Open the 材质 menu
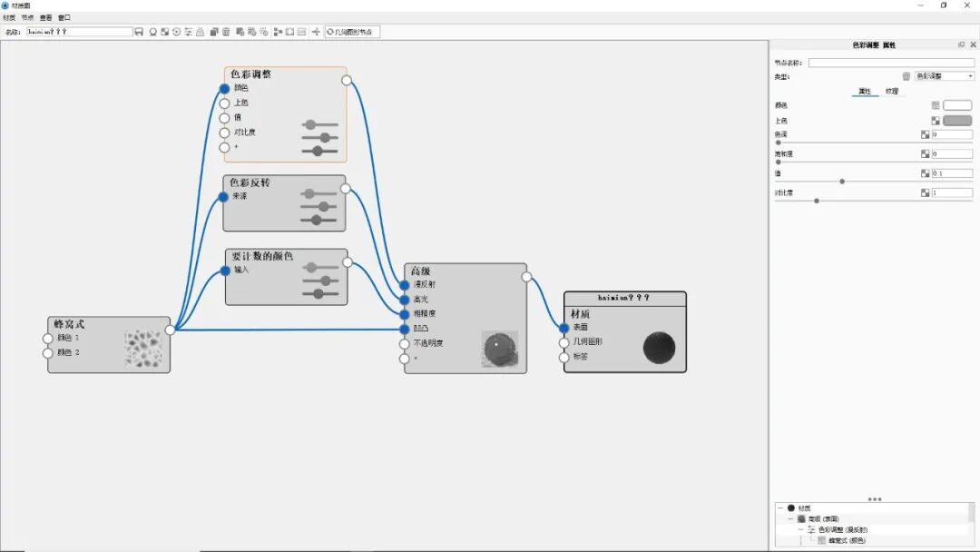The image size is (980, 552). [x=9, y=17]
